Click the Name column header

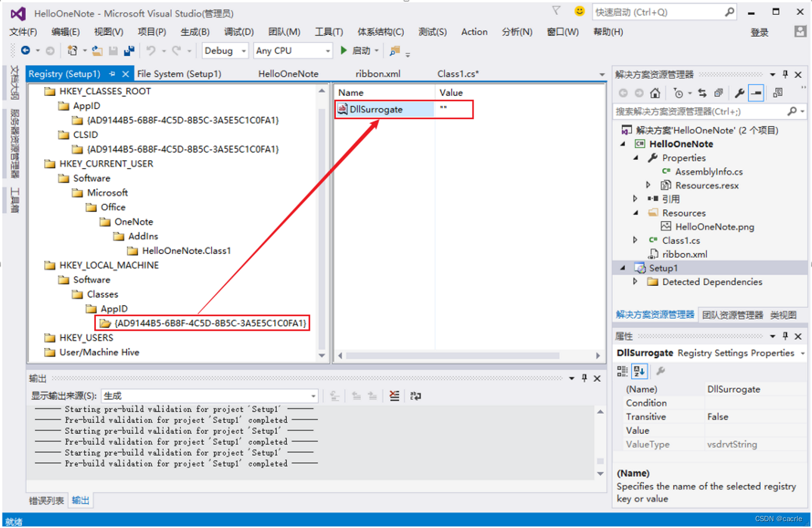tap(385, 92)
